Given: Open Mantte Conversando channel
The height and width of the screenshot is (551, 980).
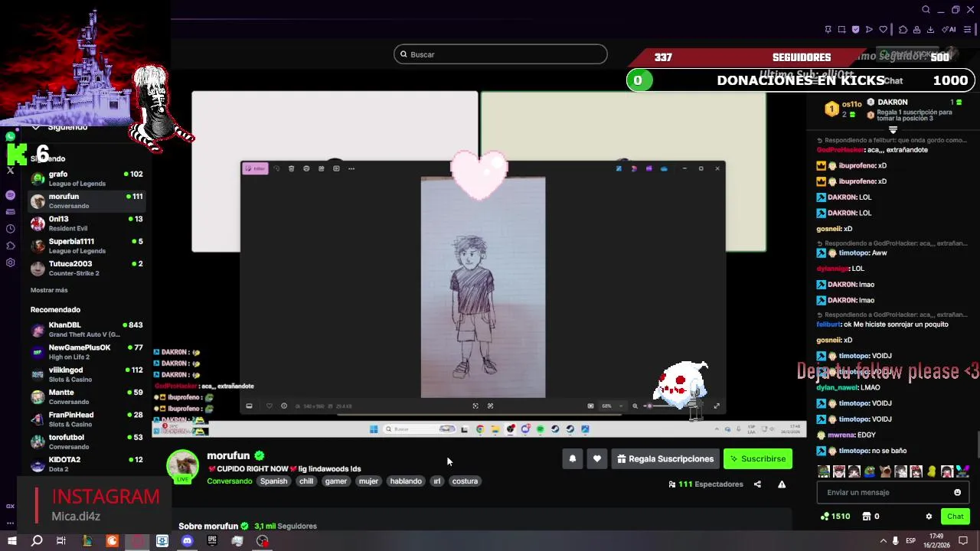Looking at the screenshot, I should pos(87,396).
